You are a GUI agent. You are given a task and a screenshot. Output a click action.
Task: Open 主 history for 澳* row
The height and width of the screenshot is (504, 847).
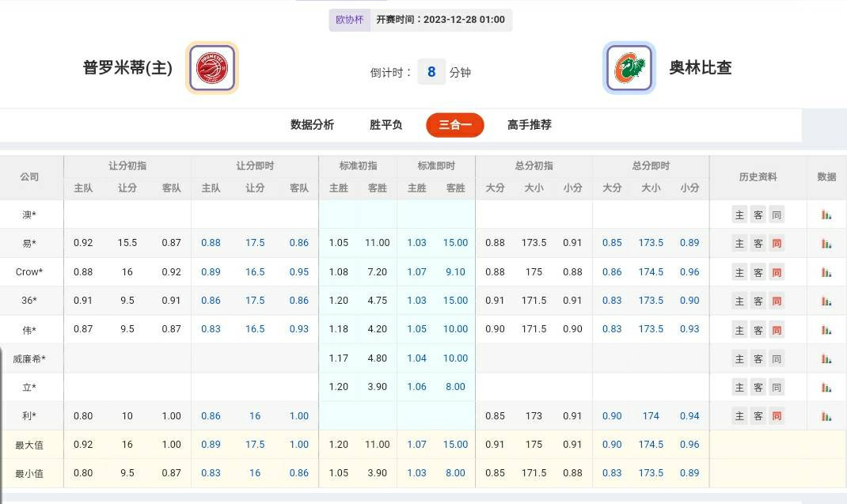click(x=739, y=215)
